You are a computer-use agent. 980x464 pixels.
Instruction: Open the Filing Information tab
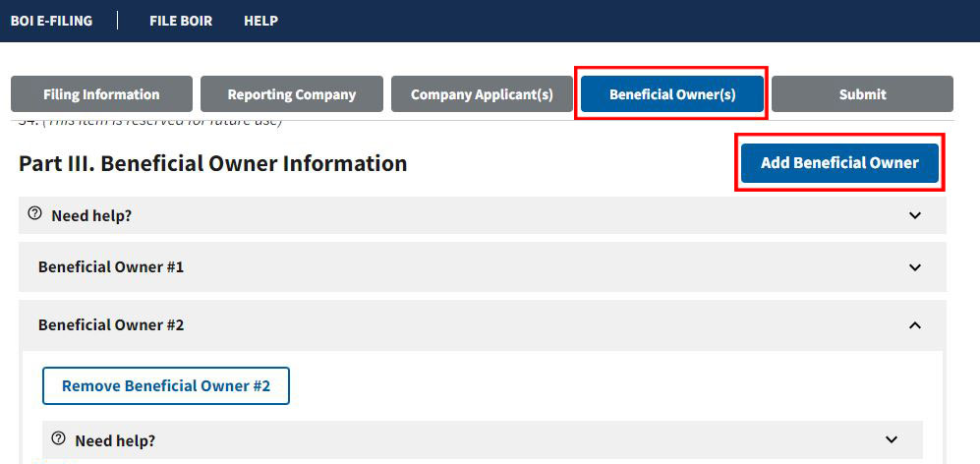tap(101, 94)
